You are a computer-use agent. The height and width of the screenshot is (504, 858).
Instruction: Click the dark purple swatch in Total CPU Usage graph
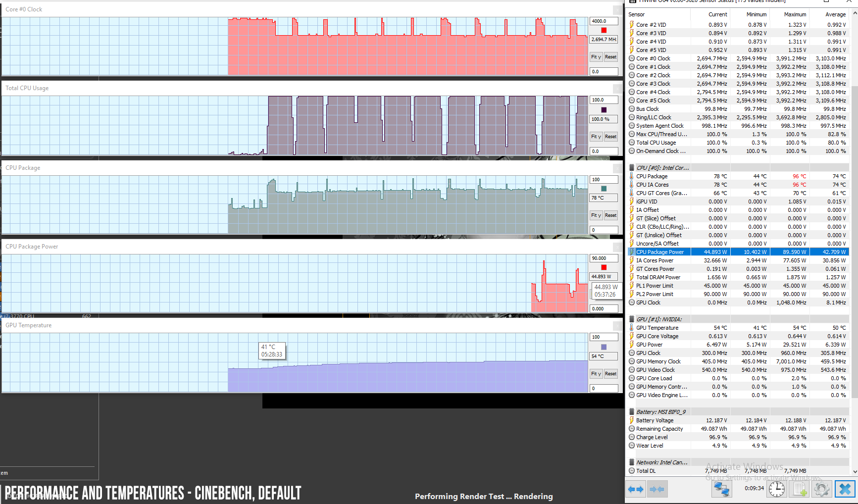604,110
